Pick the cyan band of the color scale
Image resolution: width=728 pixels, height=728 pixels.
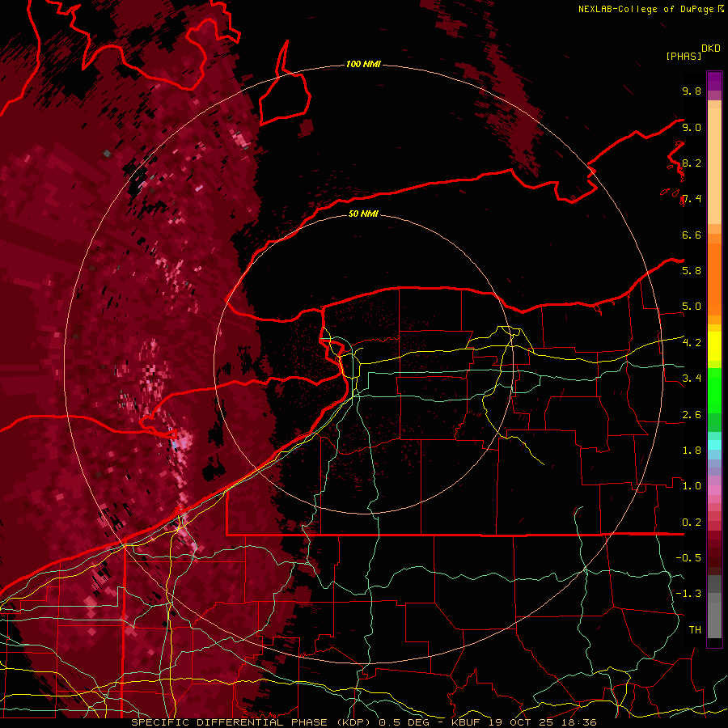[x=714, y=444]
